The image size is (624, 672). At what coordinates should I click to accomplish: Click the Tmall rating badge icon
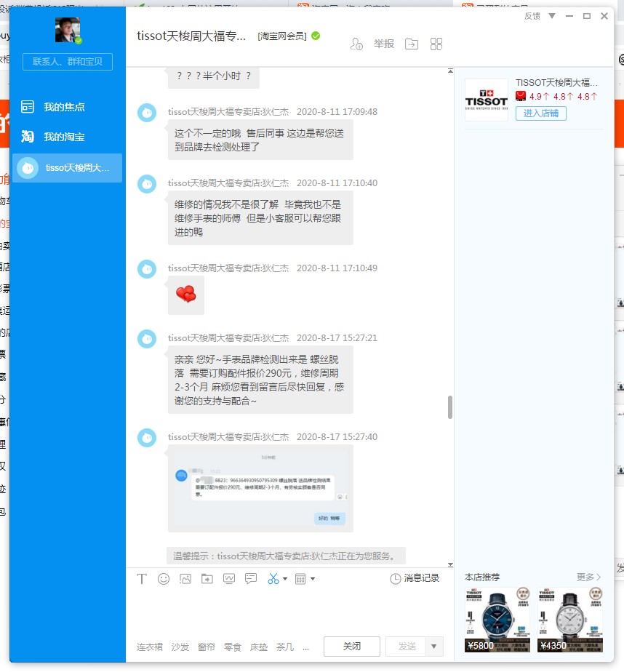[521, 96]
